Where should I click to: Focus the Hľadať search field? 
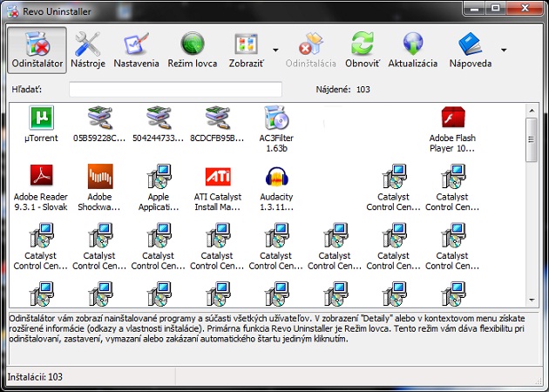point(175,89)
